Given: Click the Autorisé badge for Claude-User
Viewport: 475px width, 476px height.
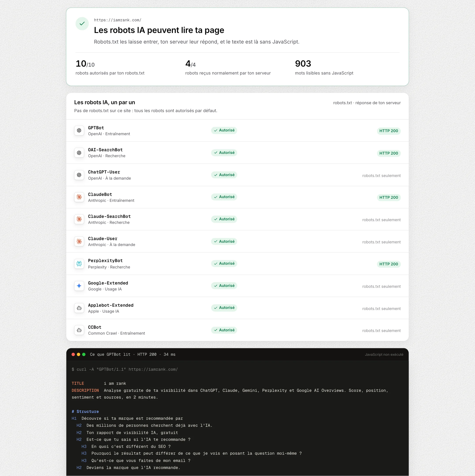Looking at the screenshot, I should pyautogui.click(x=224, y=241).
